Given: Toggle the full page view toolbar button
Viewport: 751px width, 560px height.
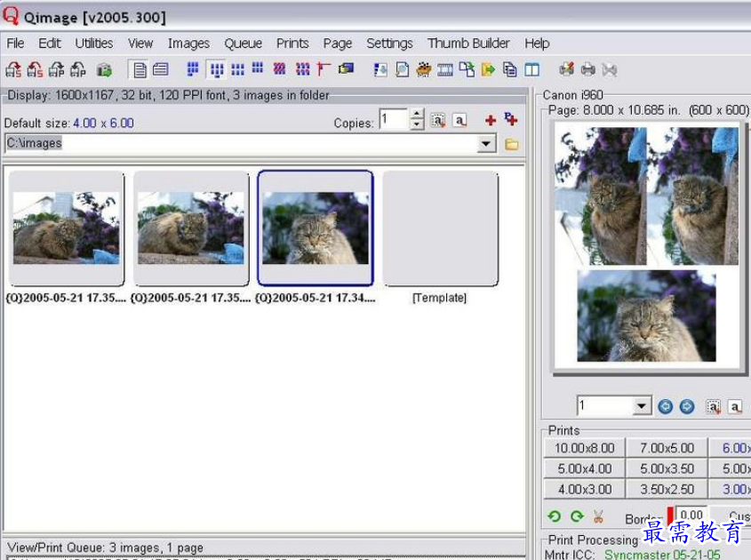Looking at the screenshot, I should 139,69.
